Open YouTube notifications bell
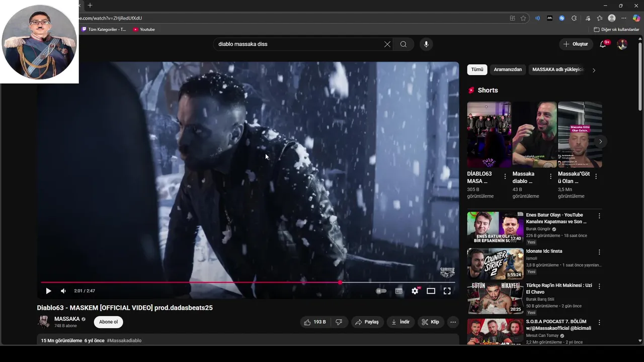Screen dimensions: 644x362 603,44
